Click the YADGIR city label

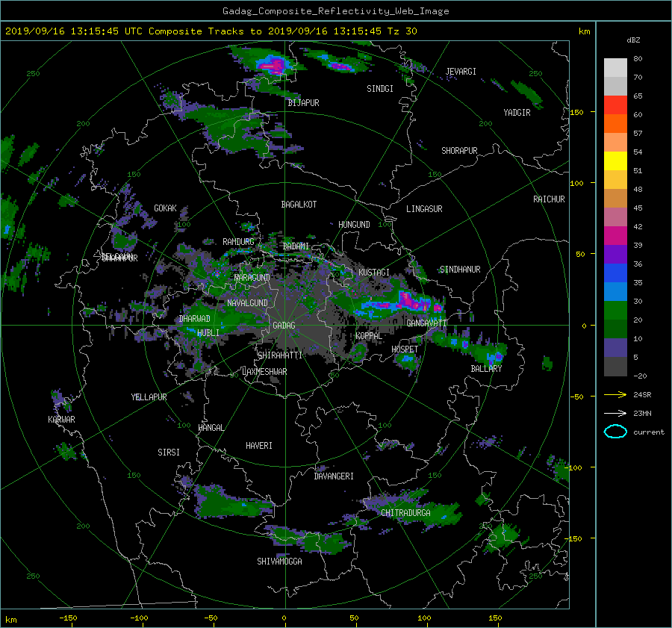coord(517,113)
